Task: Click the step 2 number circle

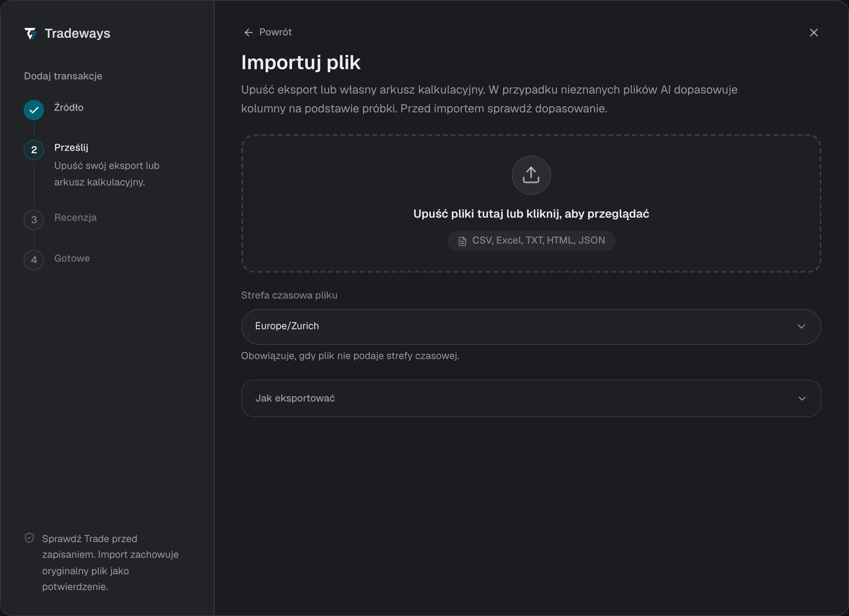Action: pos(34,150)
